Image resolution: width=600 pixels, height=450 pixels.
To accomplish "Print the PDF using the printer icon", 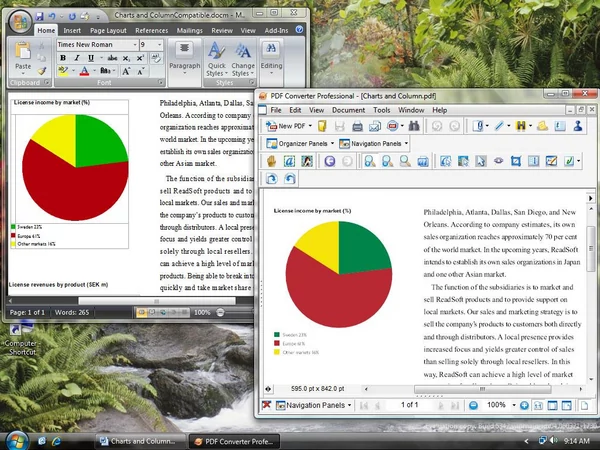I will 357,126.
